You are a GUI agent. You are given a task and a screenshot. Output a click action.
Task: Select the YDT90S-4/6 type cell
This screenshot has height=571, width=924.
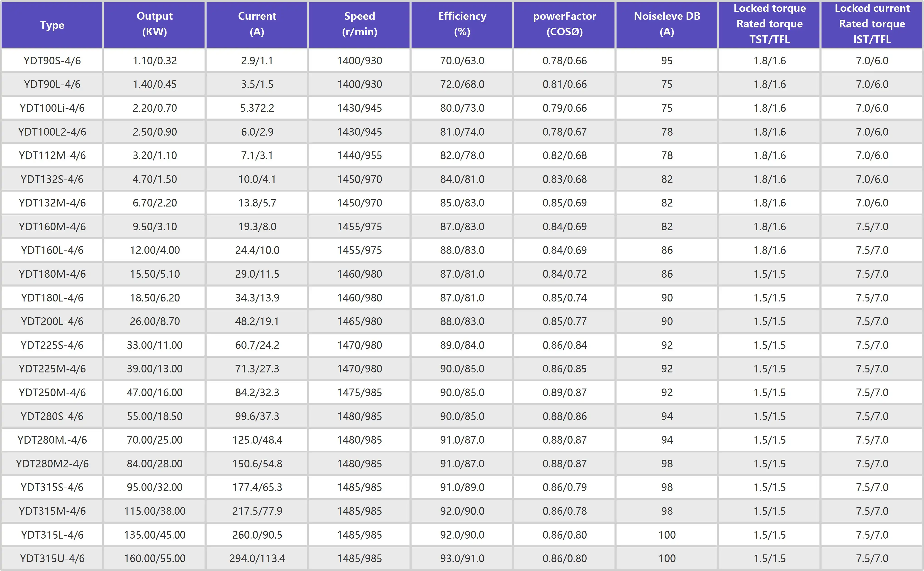click(52, 61)
